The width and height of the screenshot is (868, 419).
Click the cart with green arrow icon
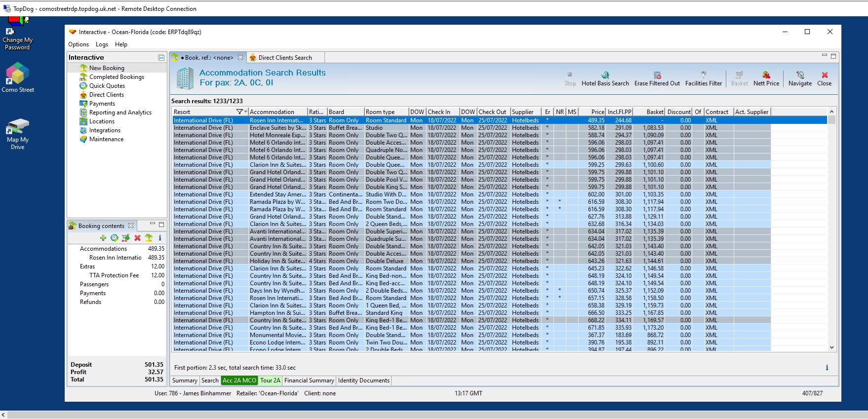click(x=126, y=238)
